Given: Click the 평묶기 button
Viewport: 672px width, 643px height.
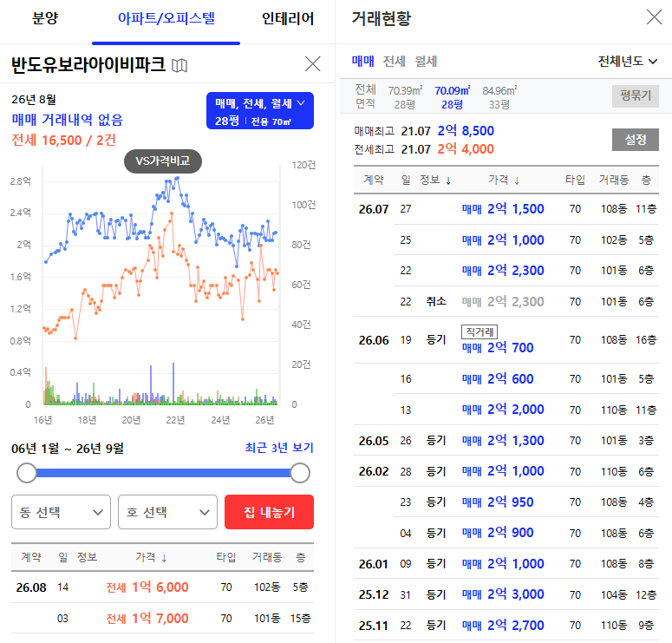Looking at the screenshot, I should coord(635,95).
